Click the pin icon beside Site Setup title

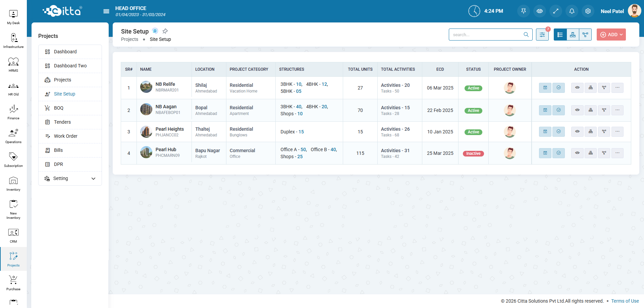coord(165,31)
